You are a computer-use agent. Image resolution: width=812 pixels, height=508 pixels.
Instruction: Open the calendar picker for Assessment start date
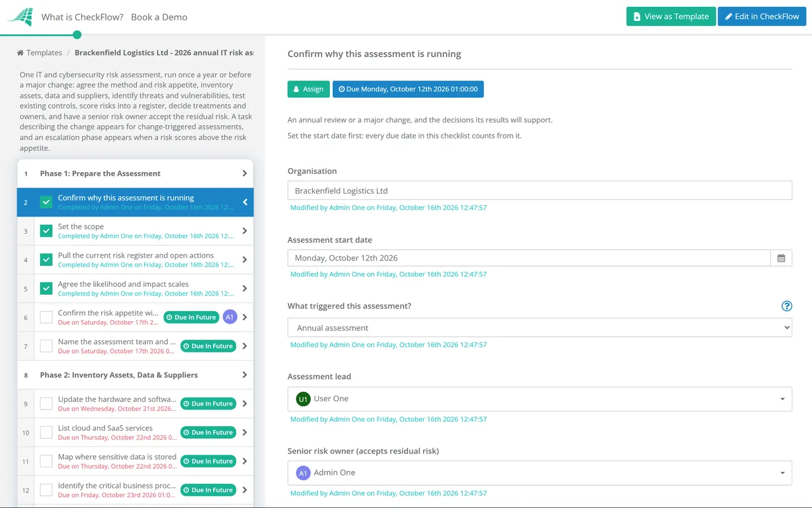tap(781, 258)
